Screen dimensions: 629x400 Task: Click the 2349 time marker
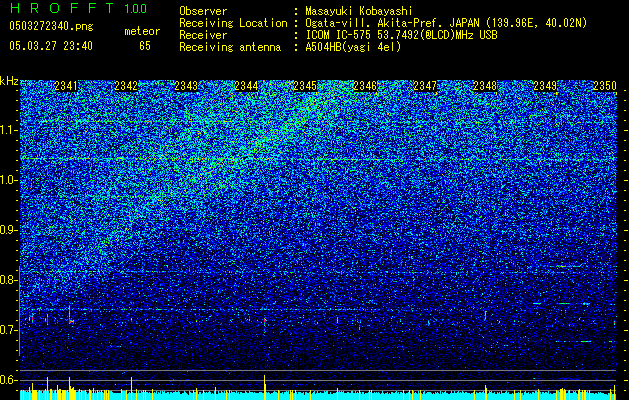pos(545,86)
